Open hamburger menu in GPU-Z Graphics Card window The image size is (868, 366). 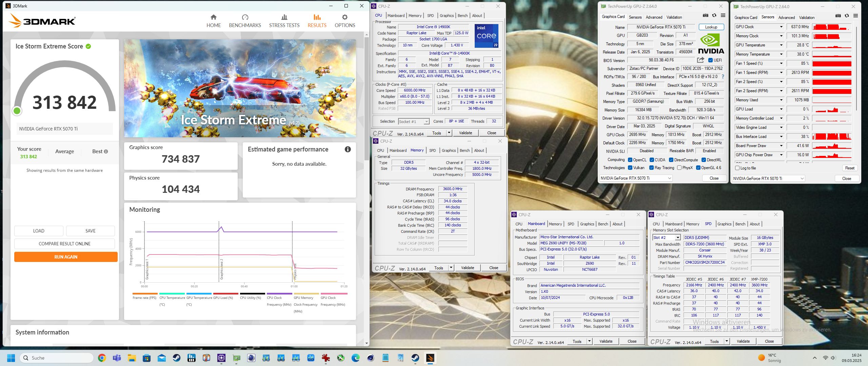[723, 15]
